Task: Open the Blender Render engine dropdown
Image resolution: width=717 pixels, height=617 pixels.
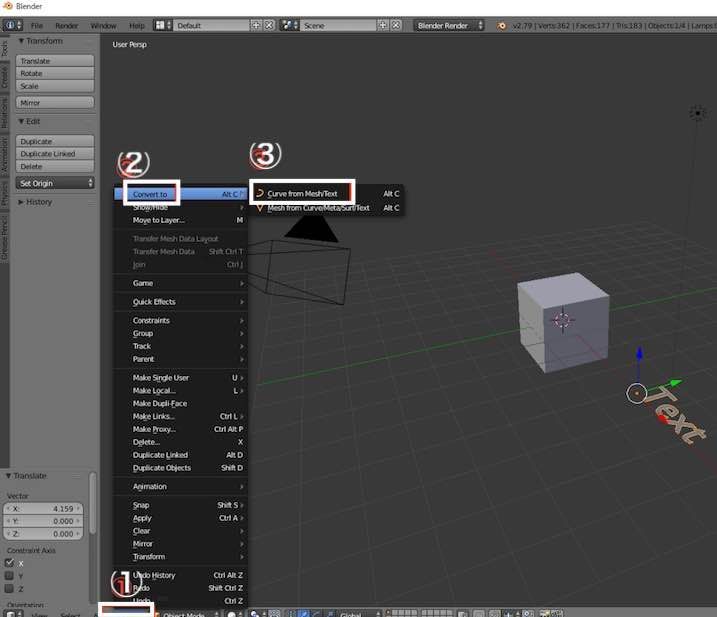Action: tap(449, 25)
